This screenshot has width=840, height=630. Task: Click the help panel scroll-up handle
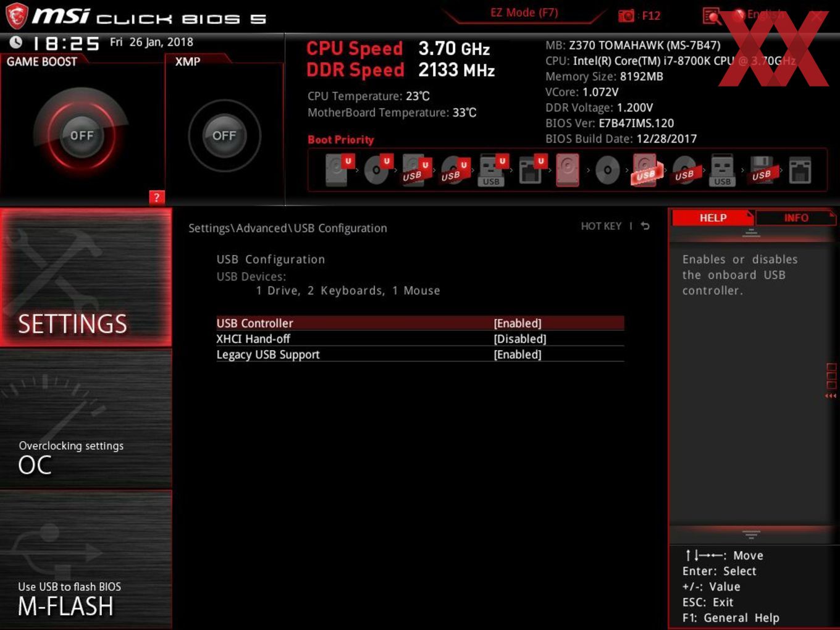(751, 233)
